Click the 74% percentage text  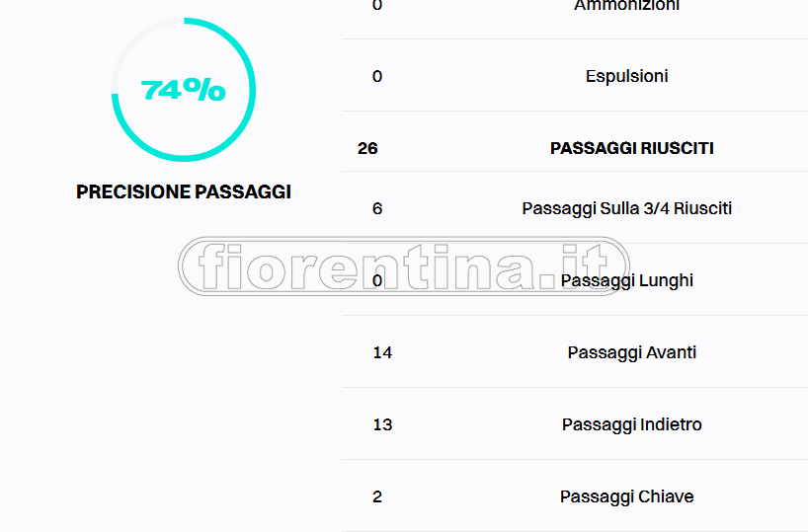[184, 90]
